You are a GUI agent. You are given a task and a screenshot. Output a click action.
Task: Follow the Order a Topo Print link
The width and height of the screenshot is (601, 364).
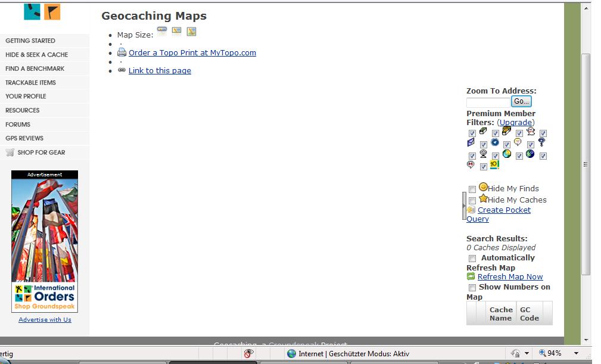tap(192, 53)
